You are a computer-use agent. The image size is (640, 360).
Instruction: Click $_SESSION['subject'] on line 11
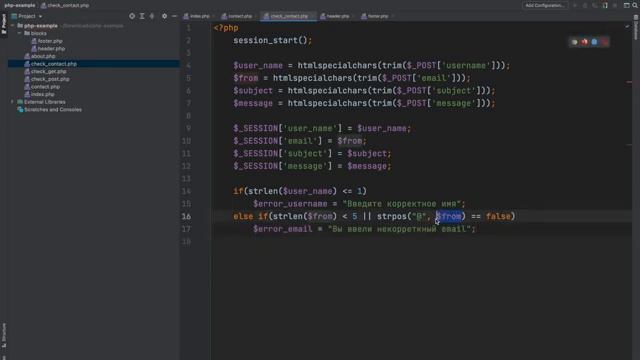point(282,153)
